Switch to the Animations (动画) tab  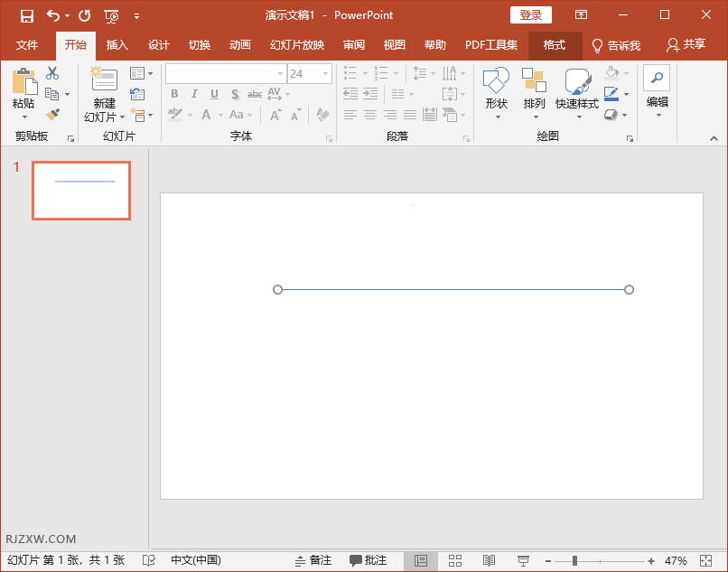click(x=239, y=45)
